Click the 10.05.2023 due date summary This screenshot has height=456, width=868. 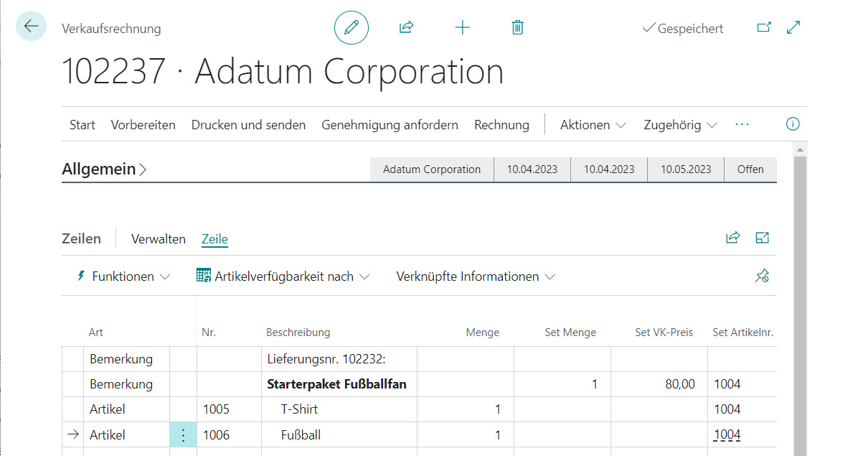pyautogui.click(x=686, y=169)
